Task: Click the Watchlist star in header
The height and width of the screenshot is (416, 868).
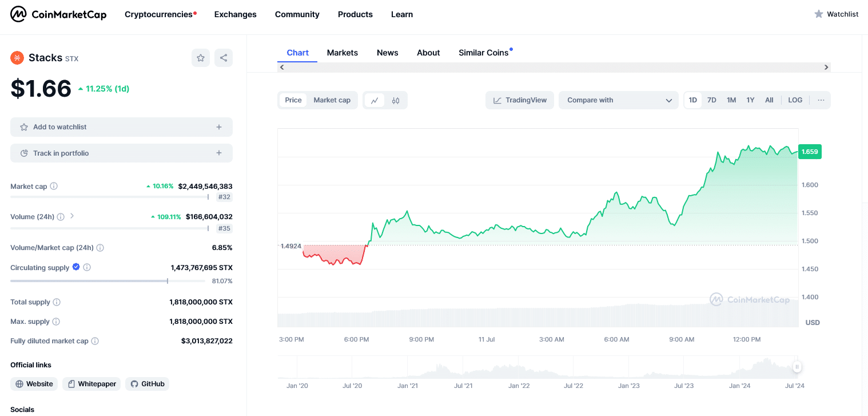Action: coord(819,14)
